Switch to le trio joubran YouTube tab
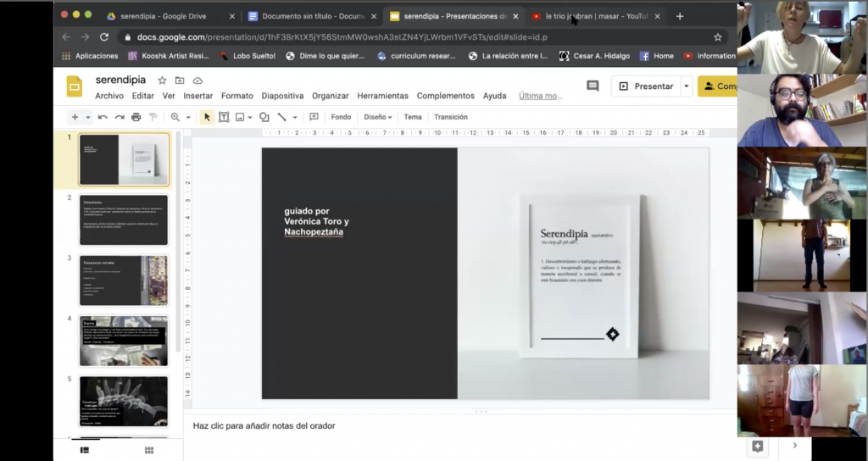868x461 pixels. [x=597, y=16]
